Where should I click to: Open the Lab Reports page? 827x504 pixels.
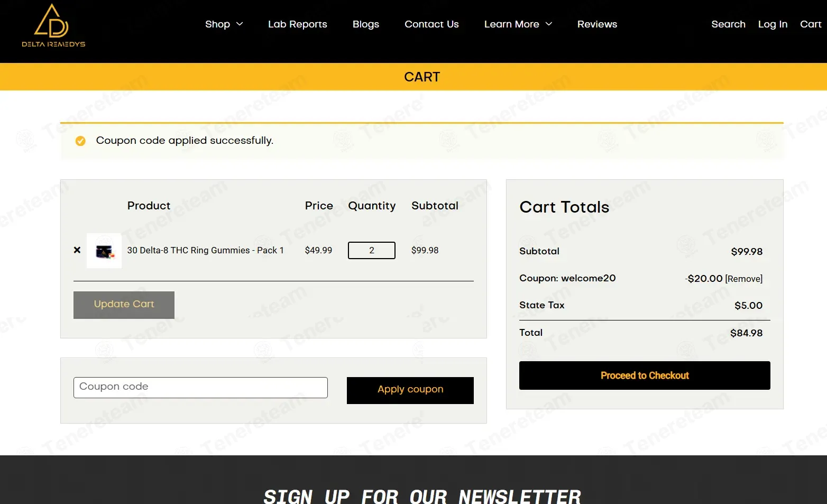(298, 24)
